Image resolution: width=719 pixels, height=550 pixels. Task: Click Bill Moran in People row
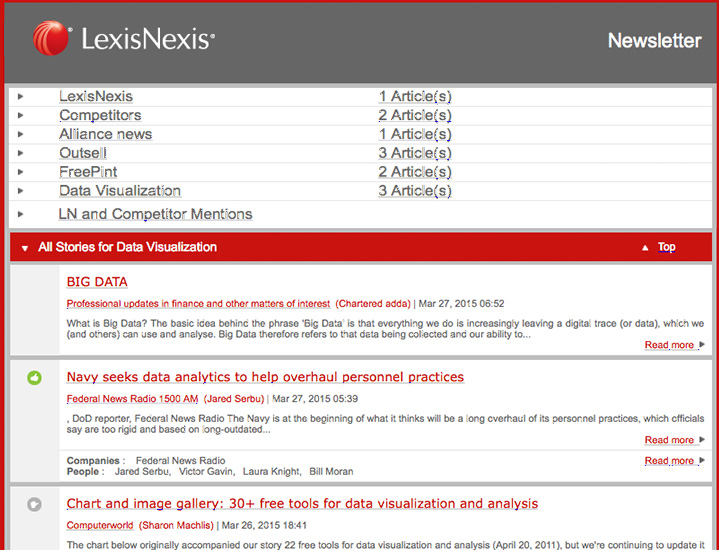tap(331, 471)
